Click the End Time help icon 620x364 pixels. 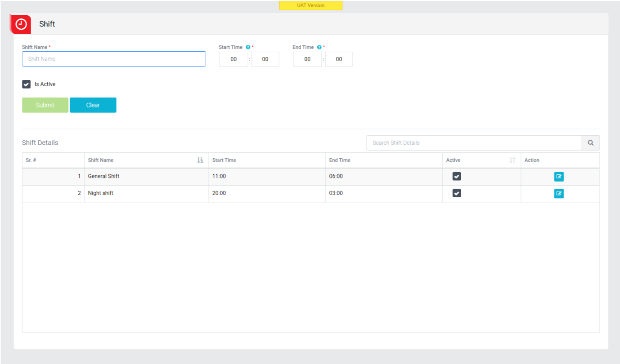tap(319, 47)
